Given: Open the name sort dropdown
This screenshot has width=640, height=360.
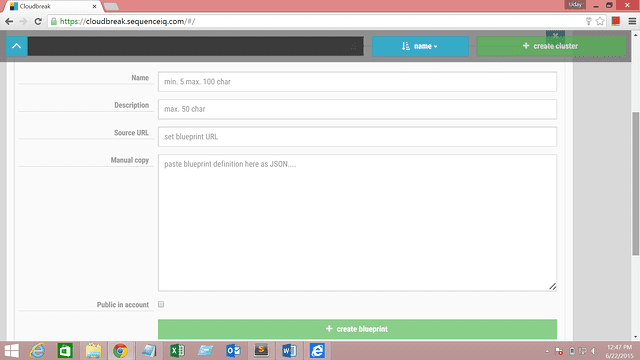Looking at the screenshot, I should pyautogui.click(x=420, y=46).
